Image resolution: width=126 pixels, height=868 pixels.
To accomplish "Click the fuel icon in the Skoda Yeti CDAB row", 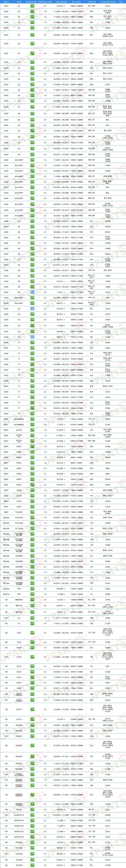I will coord(32,594).
